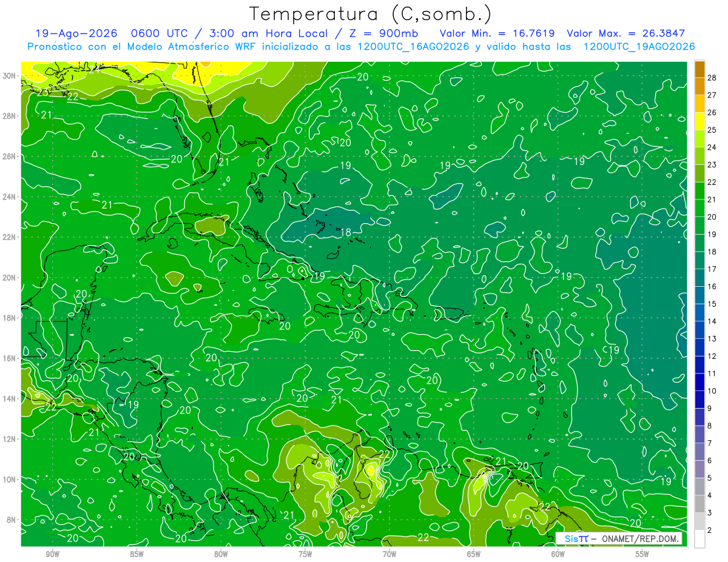Click the light gray swatch between 2 and 3
The image size is (728, 562).
point(699,521)
